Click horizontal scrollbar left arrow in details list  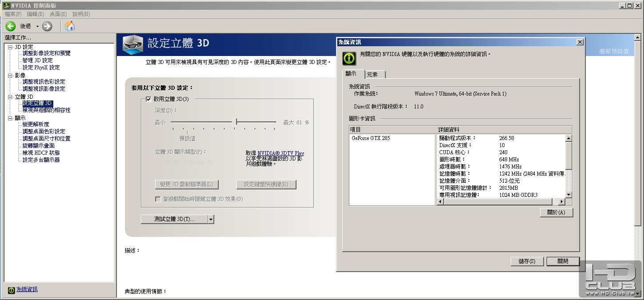tap(441, 202)
